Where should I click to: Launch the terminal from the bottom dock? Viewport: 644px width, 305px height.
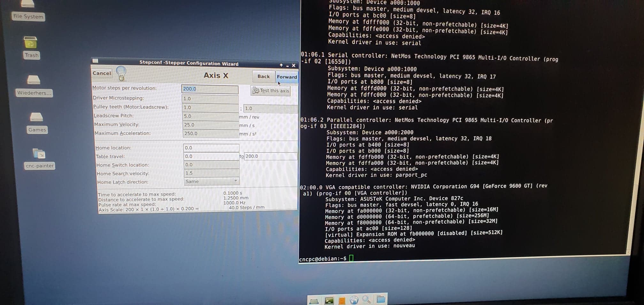[329, 300]
